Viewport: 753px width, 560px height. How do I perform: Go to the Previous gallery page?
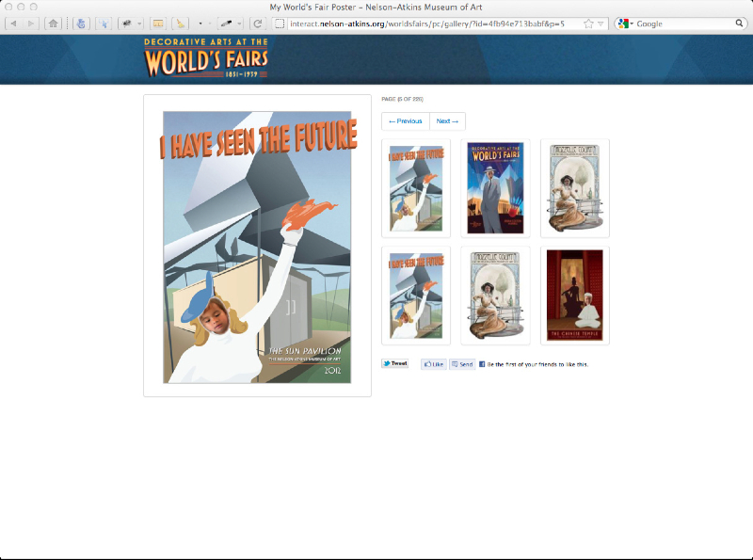(406, 121)
